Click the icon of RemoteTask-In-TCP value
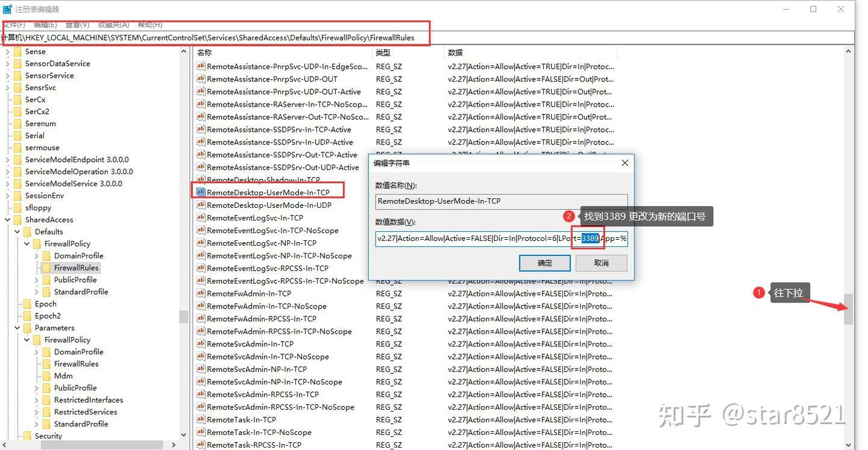Screen dimensions: 868x450 pyautogui.click(x=201, y=420)
